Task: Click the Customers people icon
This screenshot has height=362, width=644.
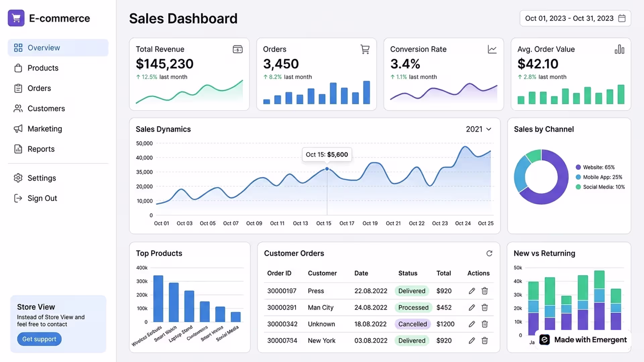Action: 18,109
